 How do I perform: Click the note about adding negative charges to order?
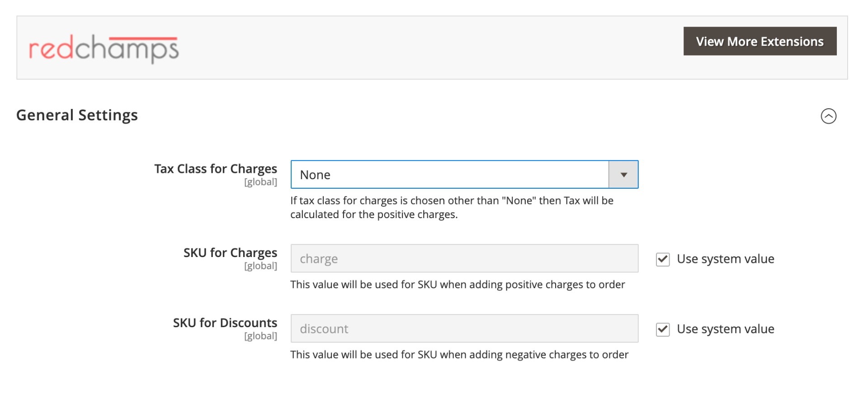[x=459, y=355]
